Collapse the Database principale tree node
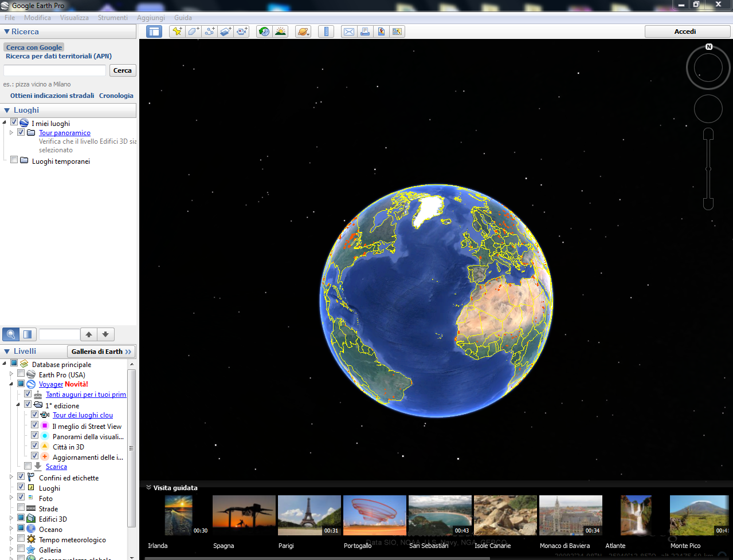Viewport: 733px width, 560px height. pos(5,364)
